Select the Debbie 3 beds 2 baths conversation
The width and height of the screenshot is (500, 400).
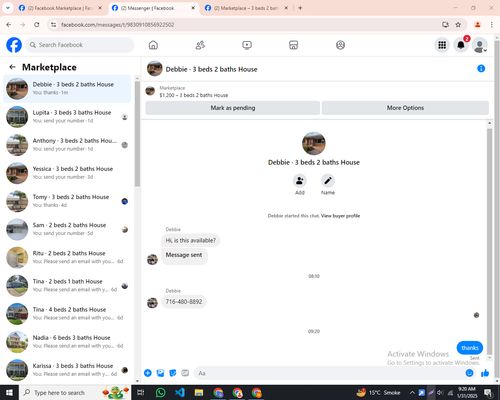(67, 89)
